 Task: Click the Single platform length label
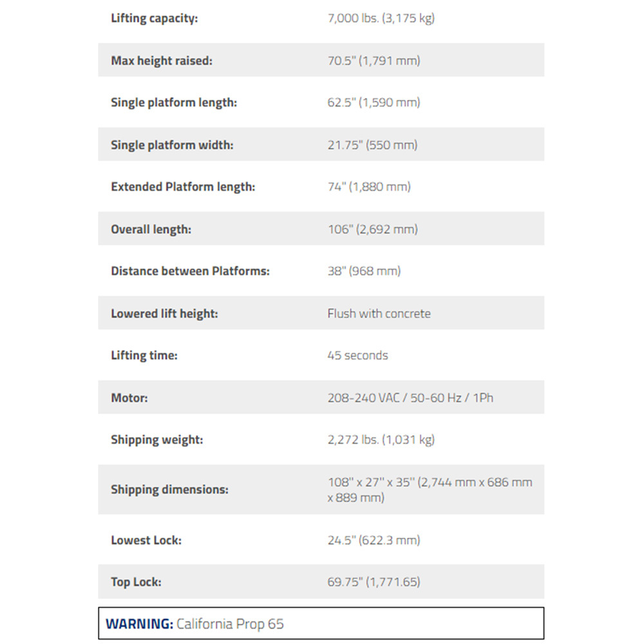click(x=174, y=102)
